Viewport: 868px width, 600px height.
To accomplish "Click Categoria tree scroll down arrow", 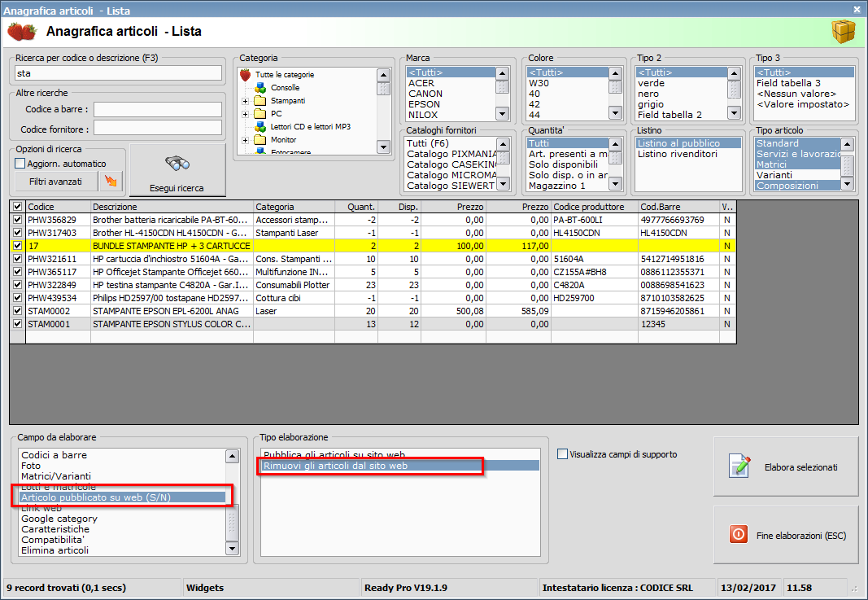I will (x=383, y=147).
